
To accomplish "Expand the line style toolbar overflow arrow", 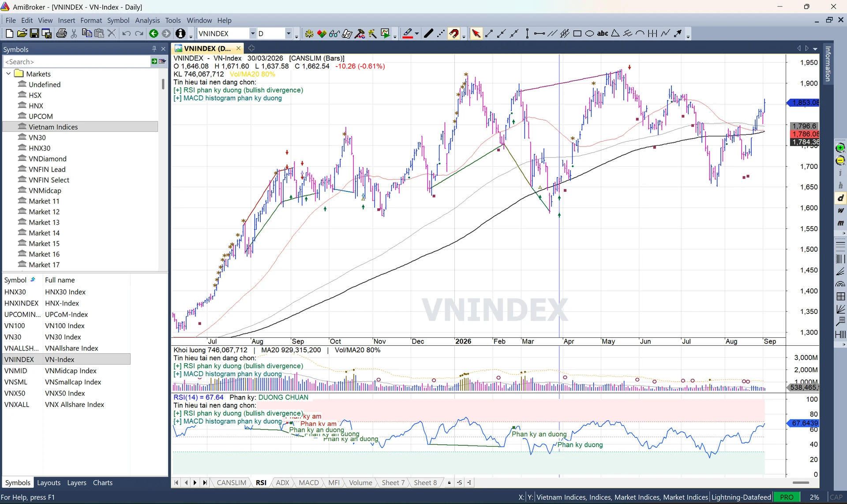I will point(464,37).
